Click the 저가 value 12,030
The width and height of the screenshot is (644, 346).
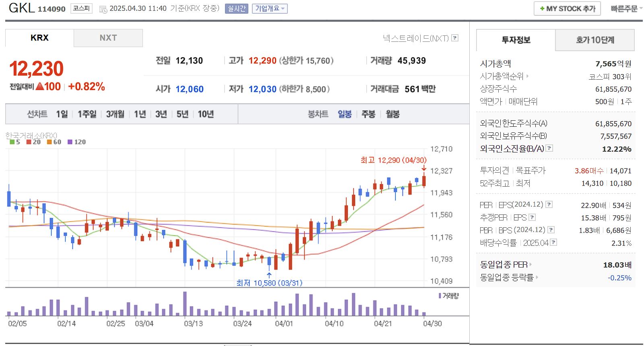point(262,89)
